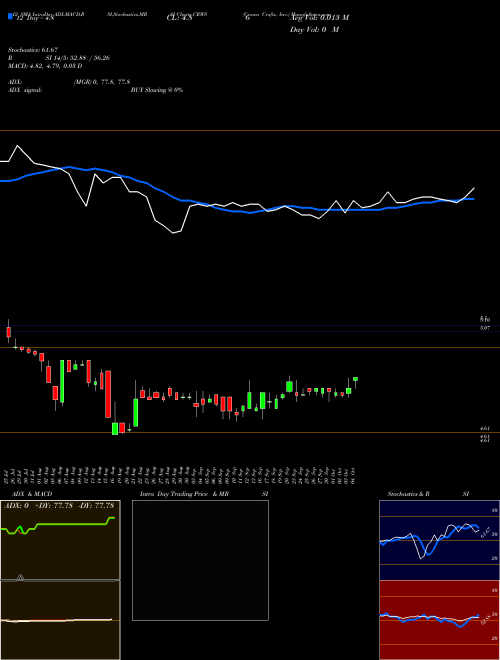Click the last green candlestick on the chart
Viewport: 500px width, 660px height.
pos(356,379)
